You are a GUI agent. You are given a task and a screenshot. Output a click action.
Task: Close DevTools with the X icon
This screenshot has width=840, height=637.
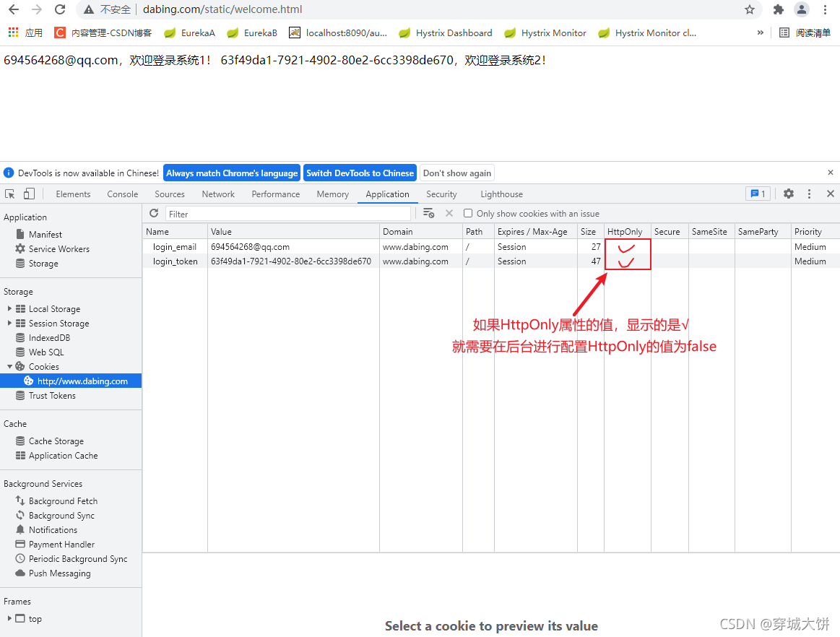pyautogui.click(x=831, y=194)
